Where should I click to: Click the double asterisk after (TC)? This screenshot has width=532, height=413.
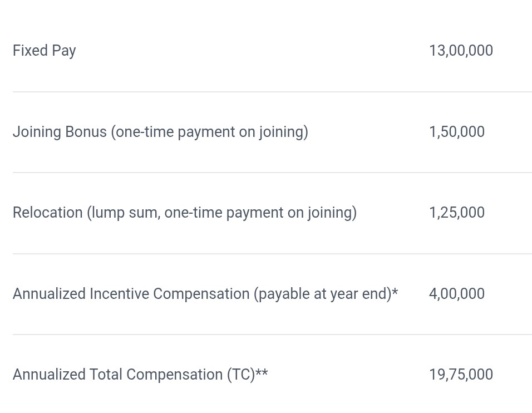[262, 372]
